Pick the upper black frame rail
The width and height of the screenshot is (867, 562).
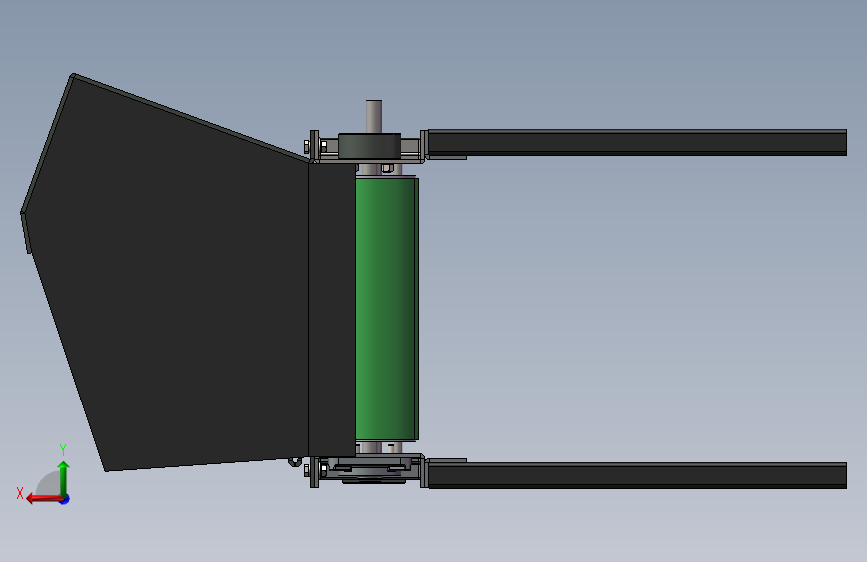pos(637,143)
